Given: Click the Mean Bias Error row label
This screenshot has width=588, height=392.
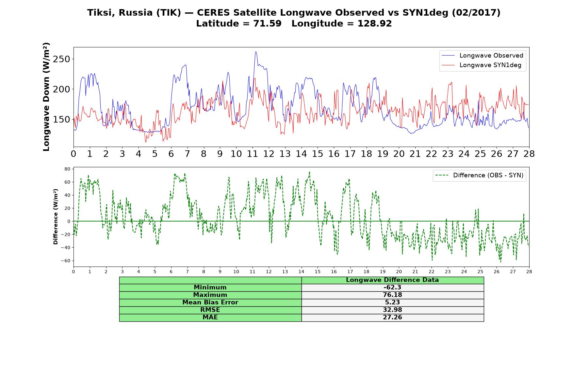Looking at the screenshot, I should pos(210,302).
